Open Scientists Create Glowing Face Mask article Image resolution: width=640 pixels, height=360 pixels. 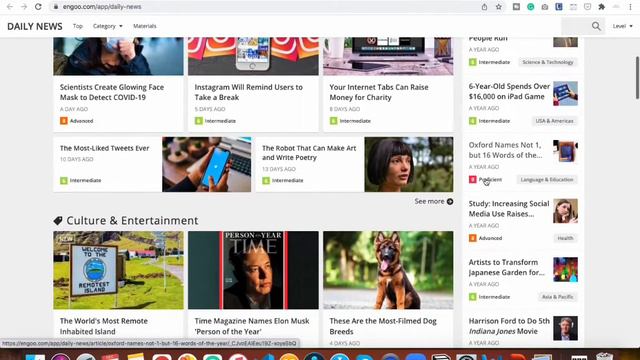[x=112, y=92]
